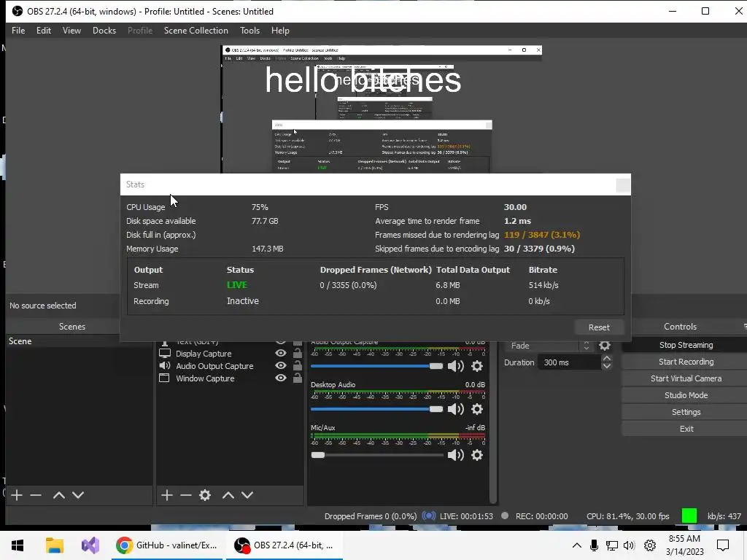The width and height of the screenshot is (747, 560).
Task: Open the Docks menu
Action: click(104, 31)
